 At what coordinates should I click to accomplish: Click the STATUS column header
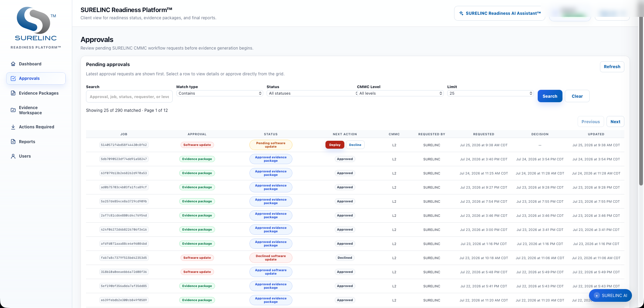coord(271,134)
